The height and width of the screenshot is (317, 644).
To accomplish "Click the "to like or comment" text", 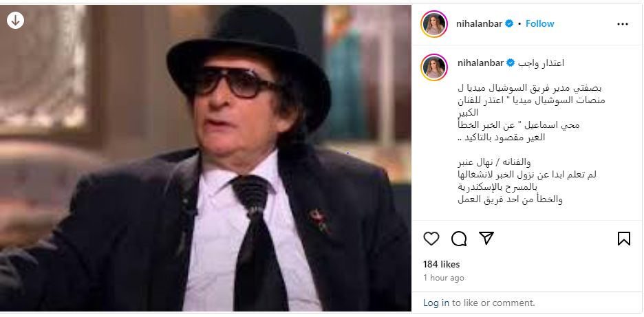I will tap(493, 303).
